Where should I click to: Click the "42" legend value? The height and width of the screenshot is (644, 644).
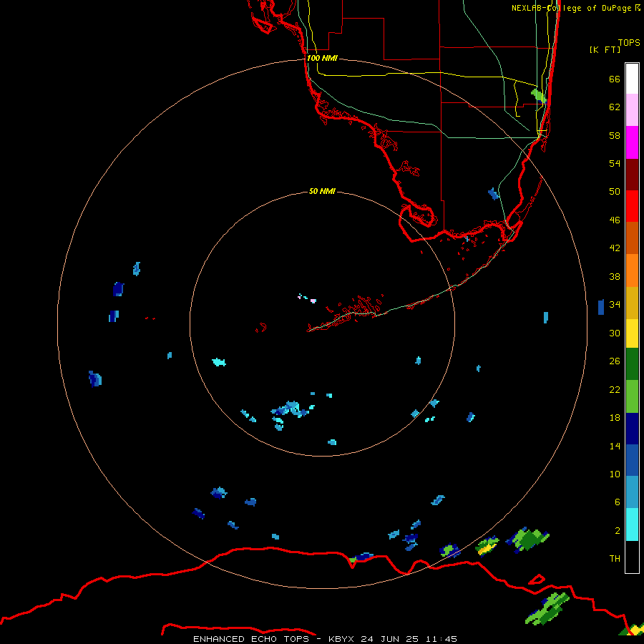[615, 248]
